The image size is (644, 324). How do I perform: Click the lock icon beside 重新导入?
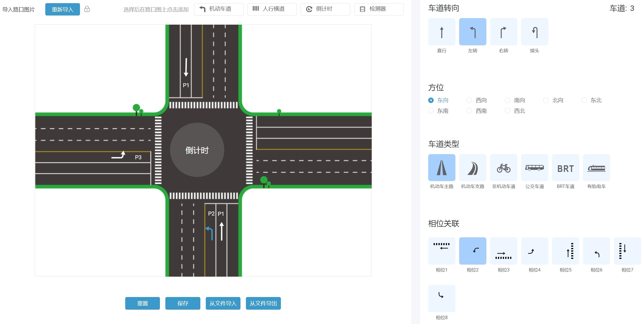point(87,9)
